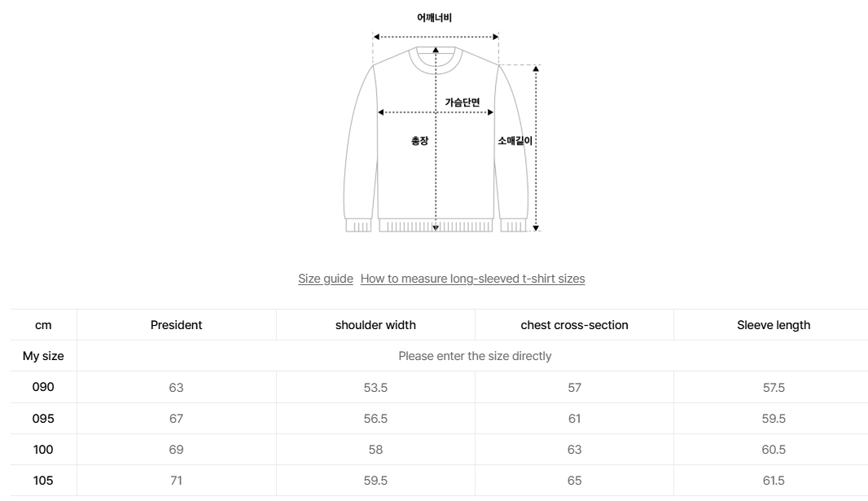This screenshot has height=501, width=868.
Task: Select the 어깨너비 label on the diagram
Action: tap(436, 16)
